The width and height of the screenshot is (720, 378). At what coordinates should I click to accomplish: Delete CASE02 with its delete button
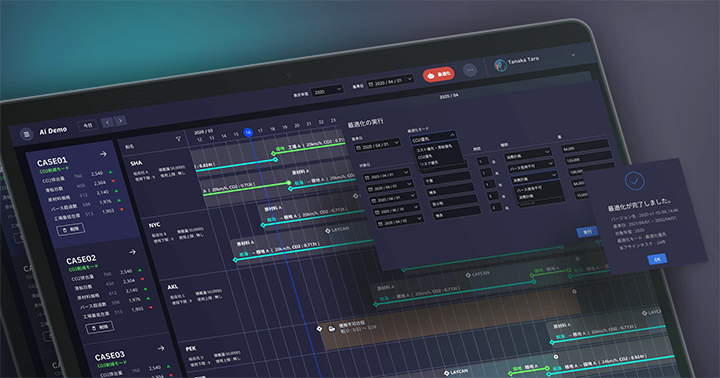(x=100, y=327)
